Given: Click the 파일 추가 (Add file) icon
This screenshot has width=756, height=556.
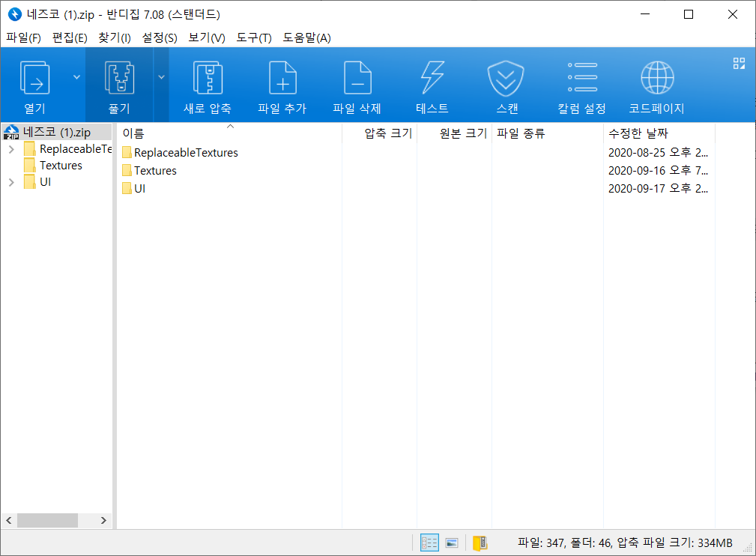Looking at the screenshot, I should [x=282, y=78].
